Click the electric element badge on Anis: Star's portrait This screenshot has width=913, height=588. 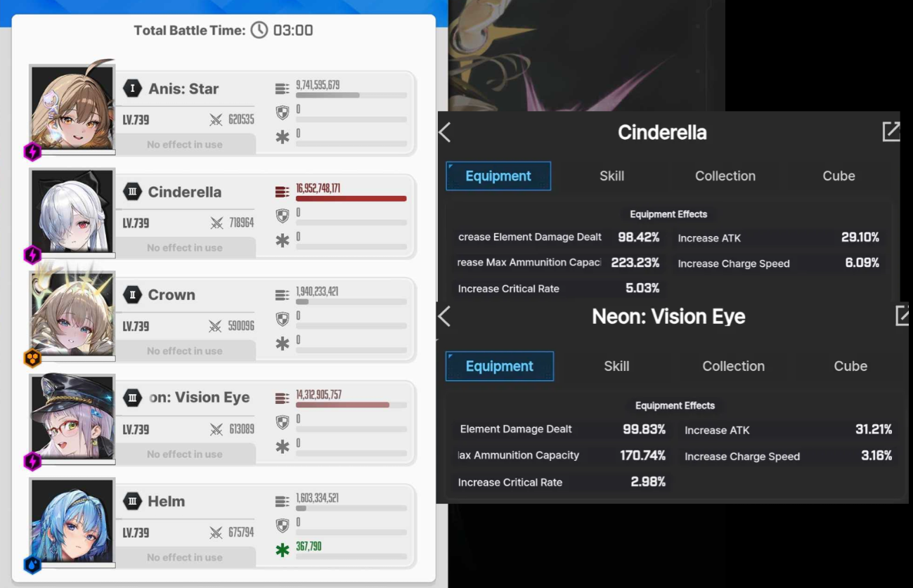click(32, 151)
